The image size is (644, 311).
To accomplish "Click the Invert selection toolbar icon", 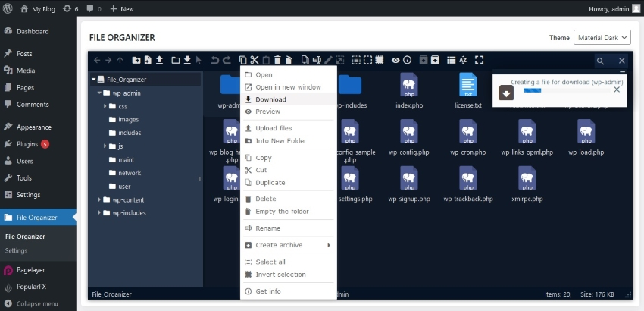I will (379, 60).
